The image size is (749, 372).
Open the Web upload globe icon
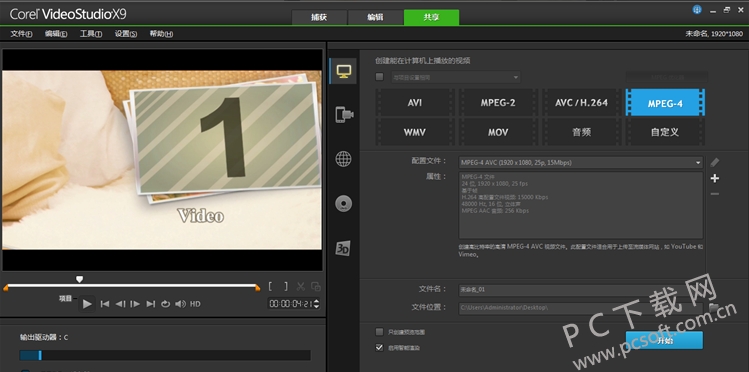click(x=343, y=159)
